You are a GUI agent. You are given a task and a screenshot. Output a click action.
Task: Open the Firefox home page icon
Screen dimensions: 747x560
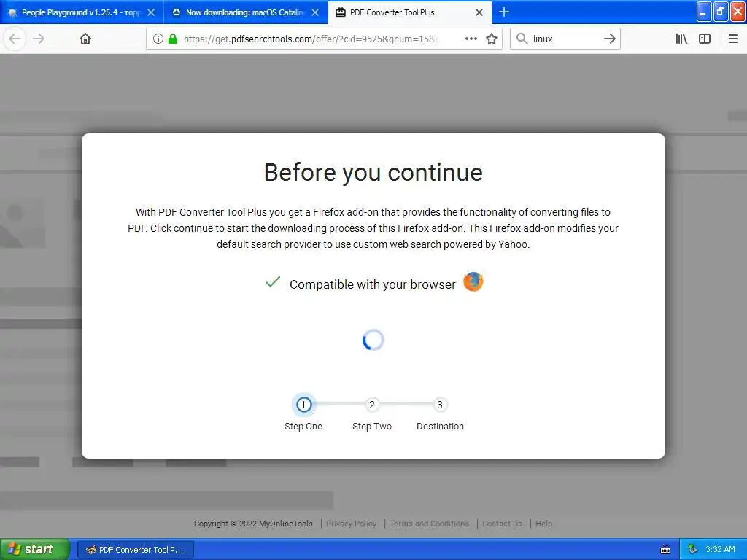coord(85,39)
